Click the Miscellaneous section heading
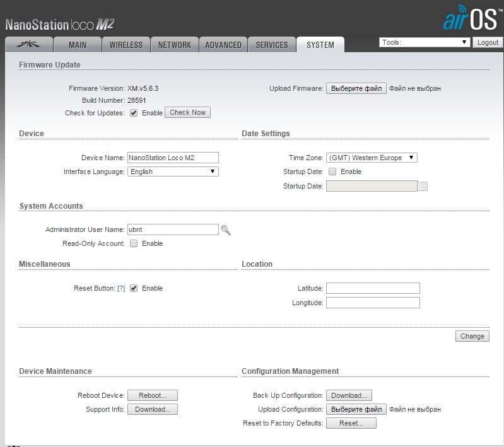This screenshot has height=447, width=504. pos(44,264)
